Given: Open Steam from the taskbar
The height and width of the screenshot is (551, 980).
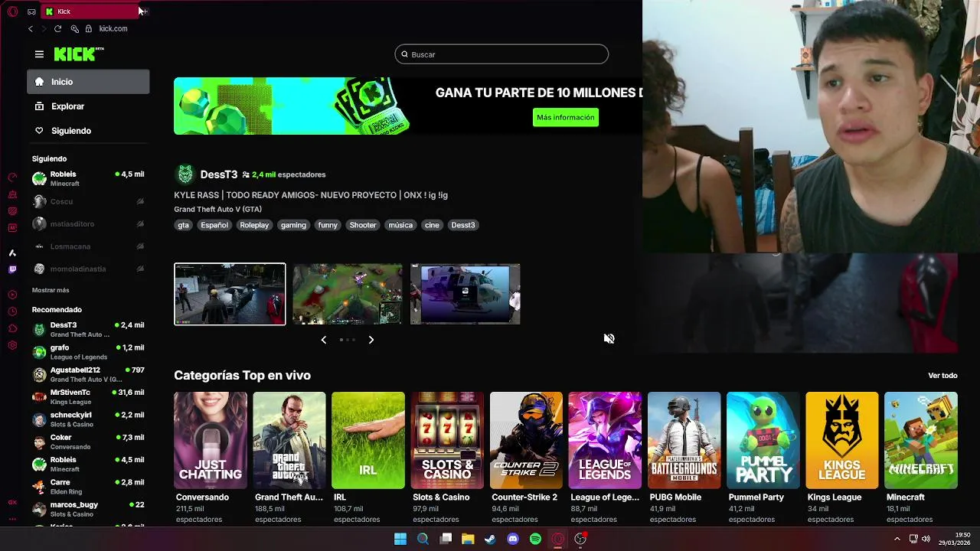Looking at the screenshot, I should click(x=490, y=539).
